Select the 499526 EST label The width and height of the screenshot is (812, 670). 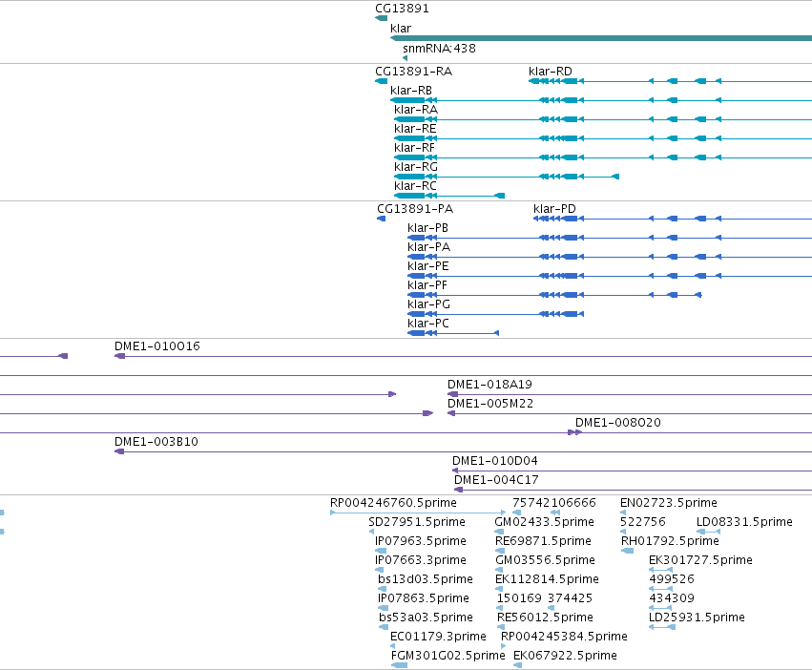(672, 579)
